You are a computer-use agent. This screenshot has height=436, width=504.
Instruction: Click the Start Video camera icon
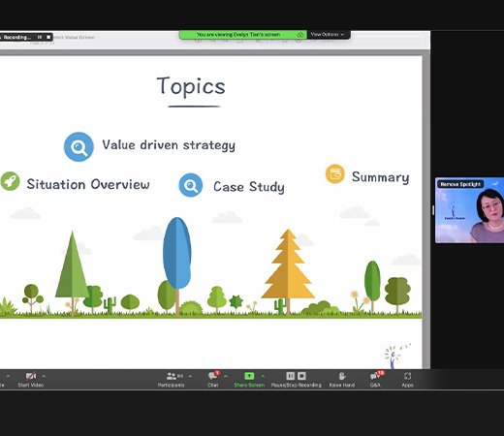pyautogui.click(x=31, y=376)
